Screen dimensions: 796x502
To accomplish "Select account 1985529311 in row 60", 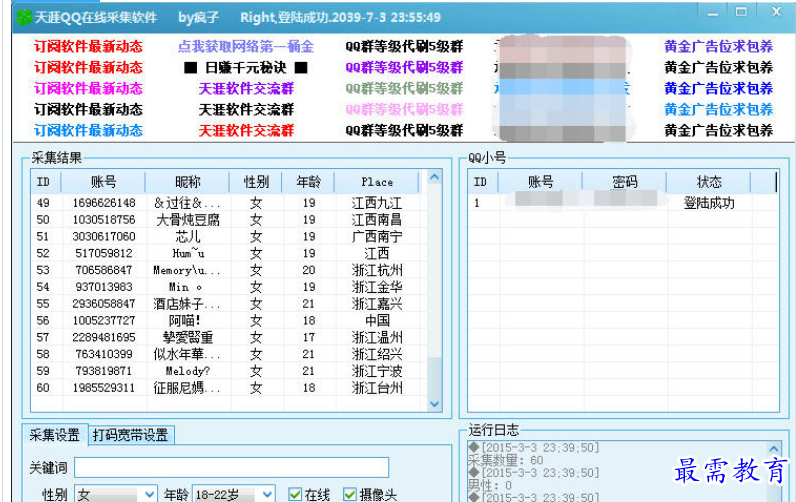I will pyautogui.click(x=104, y=388).
